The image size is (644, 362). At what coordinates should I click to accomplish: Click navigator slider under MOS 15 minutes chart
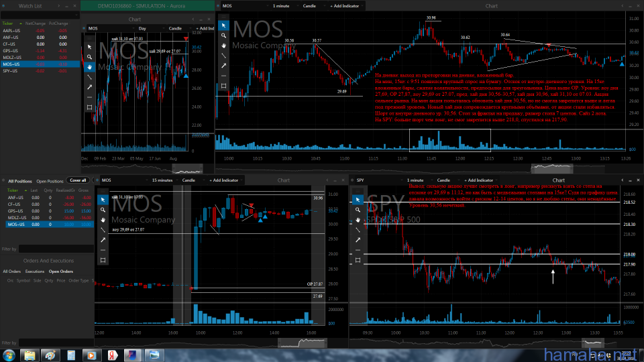coord(303,343)
